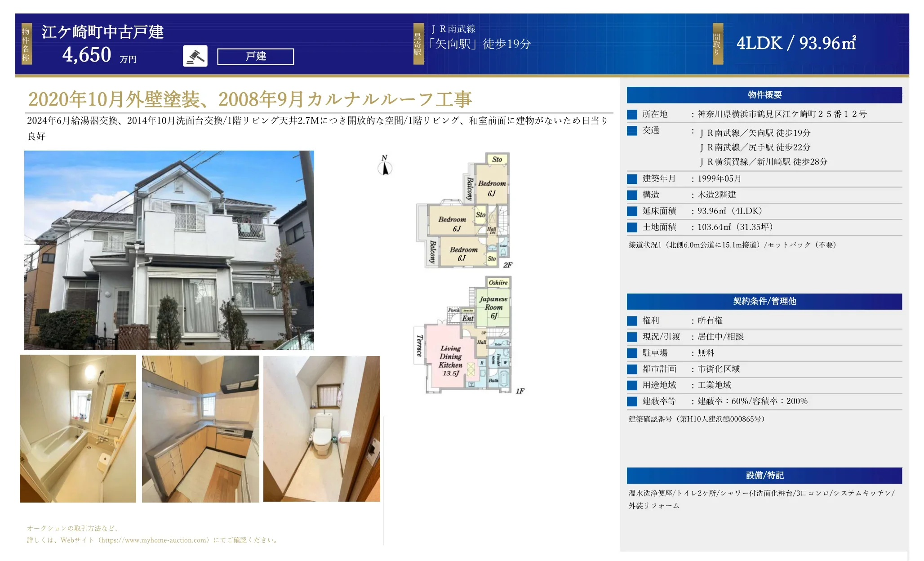Click the blue marker next to 構造
The height and width of the screenshot is (561, 924).
(632, 195)
